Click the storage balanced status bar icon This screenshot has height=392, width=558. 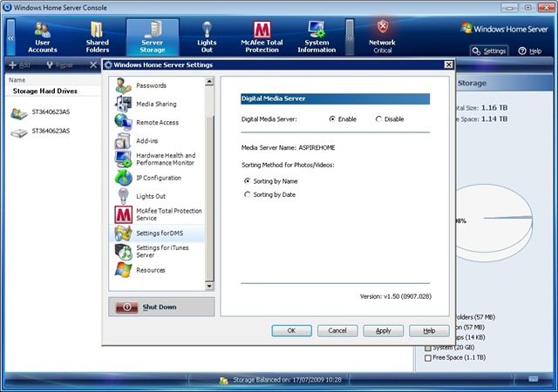(x=223, y=381)
